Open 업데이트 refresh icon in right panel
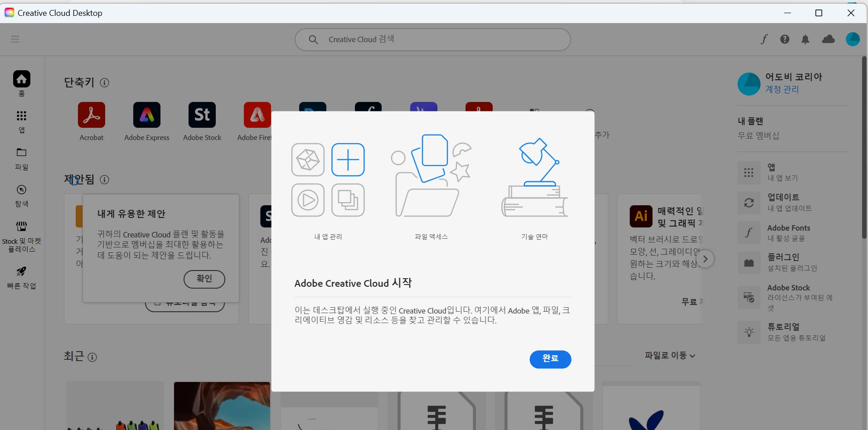This screenshot has width=868, height=430. coord(749,203)
